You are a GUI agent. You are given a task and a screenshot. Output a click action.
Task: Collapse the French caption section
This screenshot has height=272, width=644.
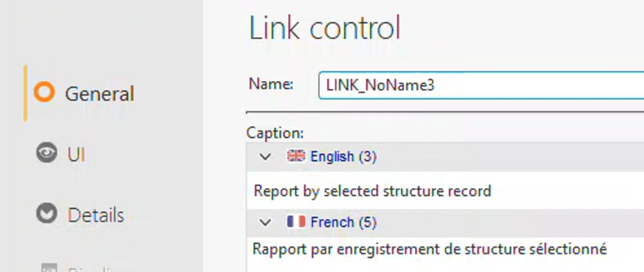266,222
